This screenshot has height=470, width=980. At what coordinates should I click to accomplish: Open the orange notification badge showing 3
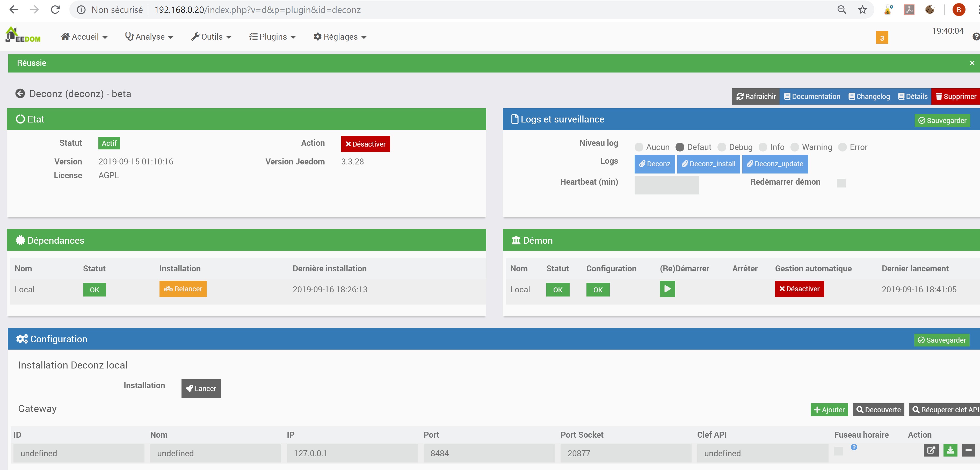pyautogui.click(x=881, y=38)
